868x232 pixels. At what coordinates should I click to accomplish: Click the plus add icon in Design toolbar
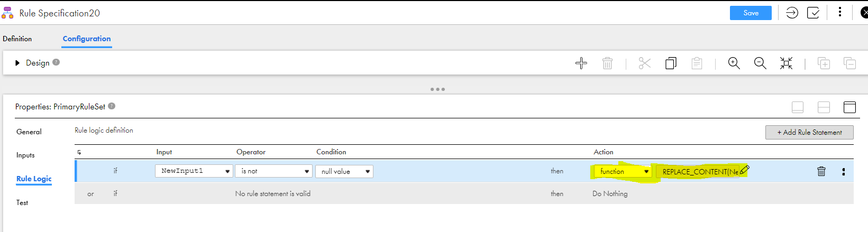point(581,63)
